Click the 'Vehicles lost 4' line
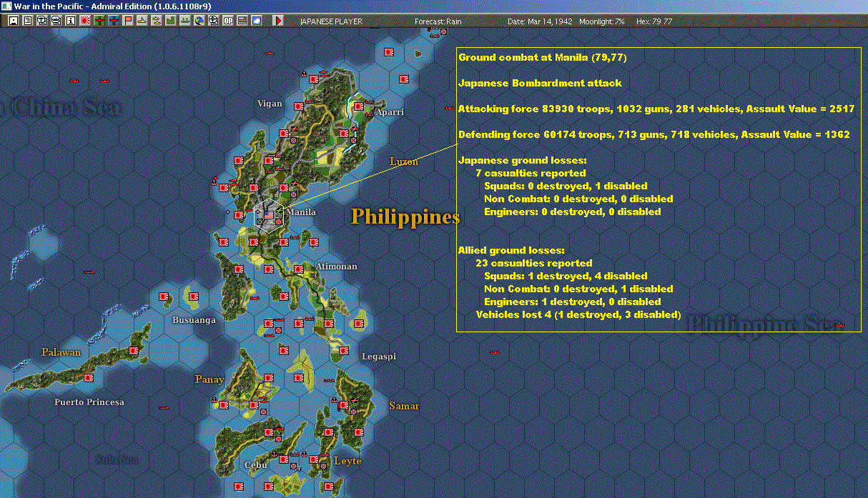The width and height of the screenshot is (868, 498). (578, 314)
